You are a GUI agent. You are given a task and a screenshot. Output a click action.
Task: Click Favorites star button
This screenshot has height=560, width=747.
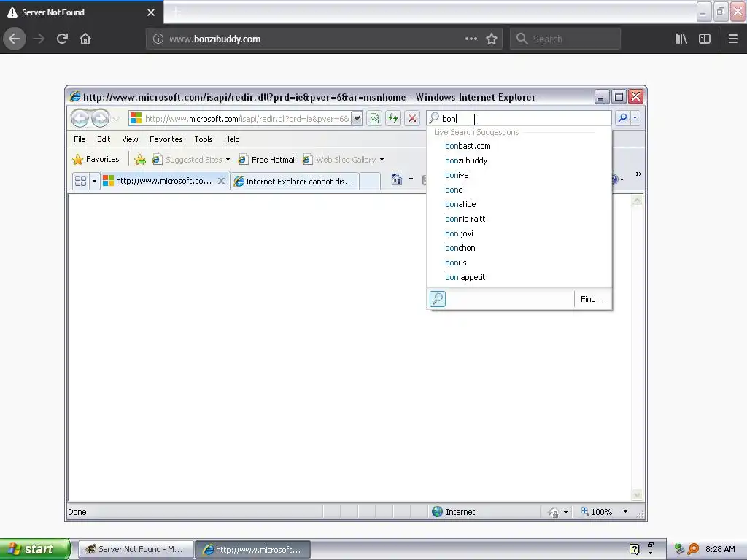point(96,159)
